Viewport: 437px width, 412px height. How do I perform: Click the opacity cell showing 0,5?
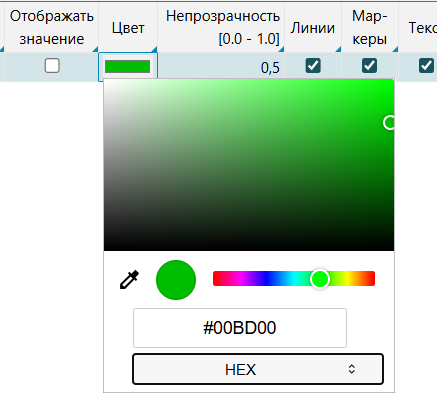tap(221, 67)
